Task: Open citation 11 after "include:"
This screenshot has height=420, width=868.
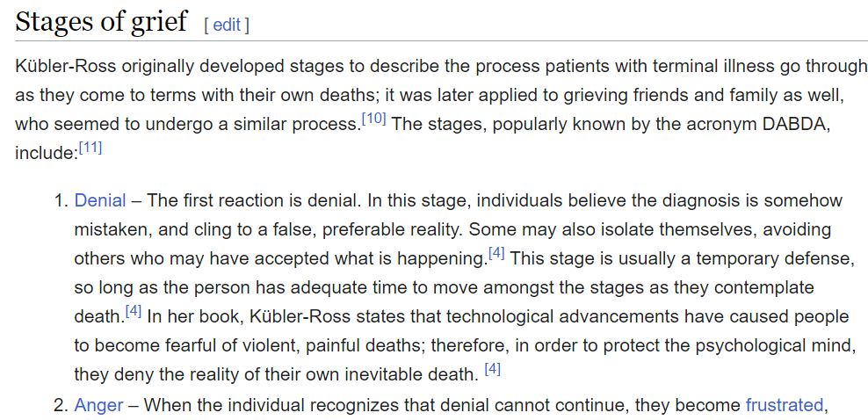Action: [x=90, y=148]
